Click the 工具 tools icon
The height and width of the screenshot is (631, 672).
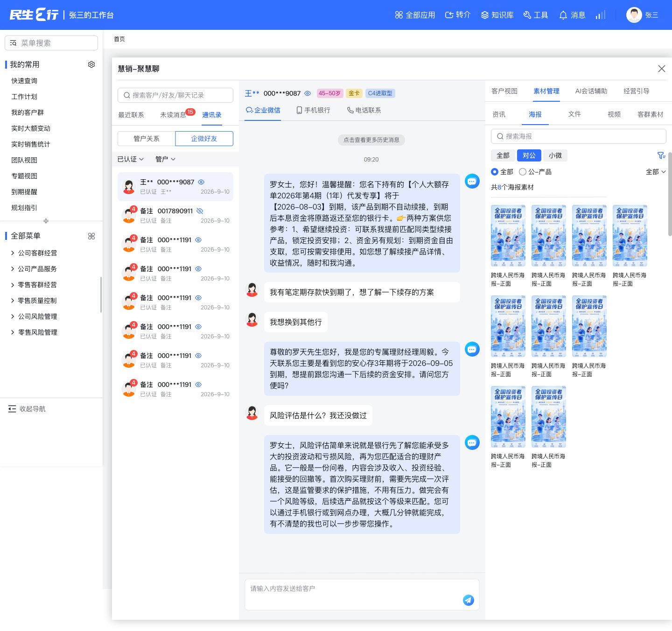pyautogui.click(x=527, y=15)
